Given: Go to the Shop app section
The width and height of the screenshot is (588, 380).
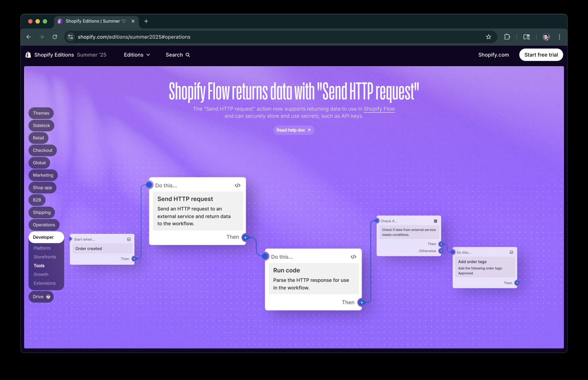Looking at the screenshot, I should (x=42, y=188).
